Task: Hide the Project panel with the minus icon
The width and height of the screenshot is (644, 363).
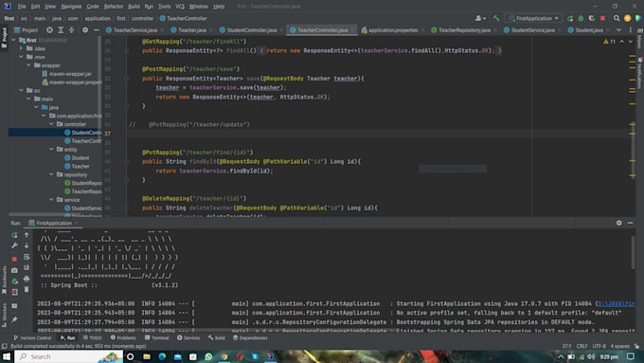Action: [96, 30]
